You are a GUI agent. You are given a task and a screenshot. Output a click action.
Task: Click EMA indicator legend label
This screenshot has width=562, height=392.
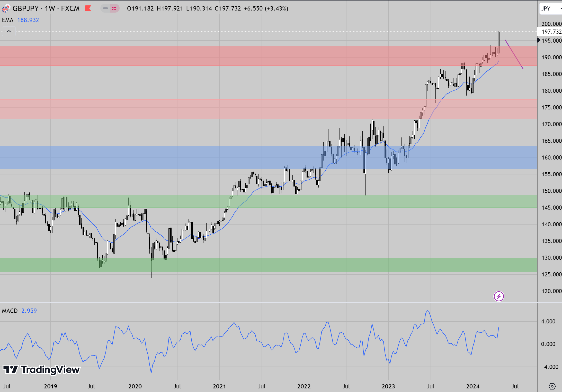[x=8, y=20]
